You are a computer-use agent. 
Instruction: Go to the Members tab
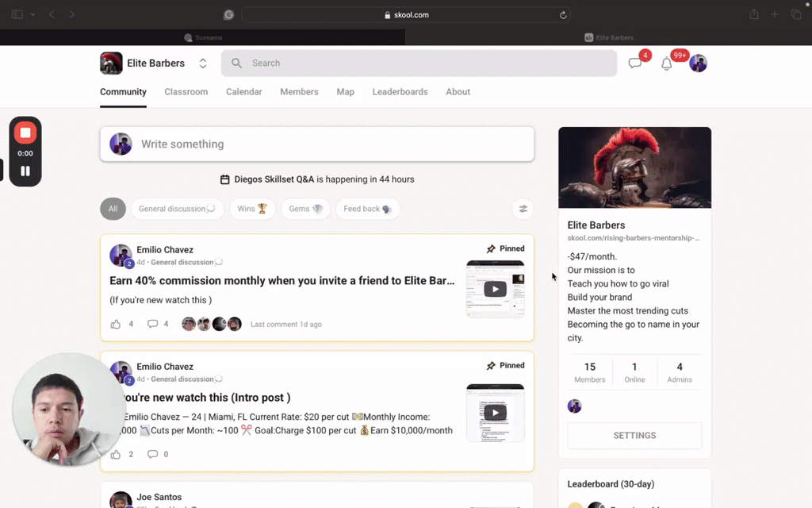tap(299, 92)
